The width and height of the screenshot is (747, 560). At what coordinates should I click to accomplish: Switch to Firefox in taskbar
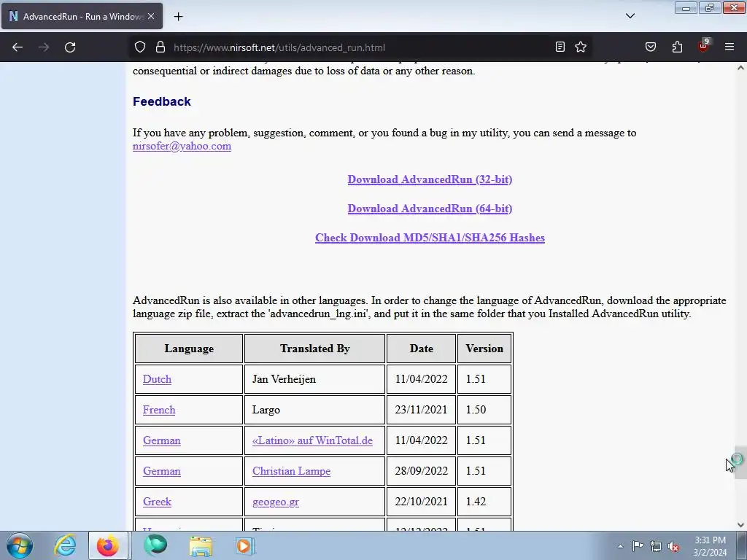(108, 545)
